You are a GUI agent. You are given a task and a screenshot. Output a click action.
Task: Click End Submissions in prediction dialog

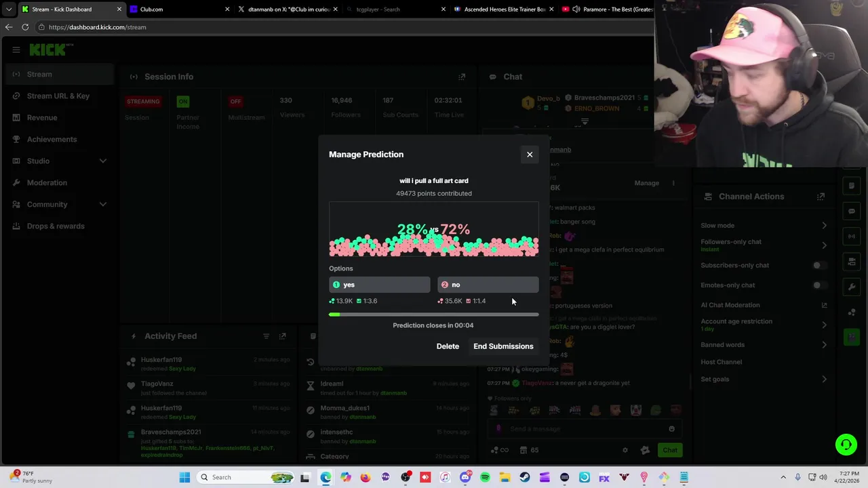(x=503, y=346)
